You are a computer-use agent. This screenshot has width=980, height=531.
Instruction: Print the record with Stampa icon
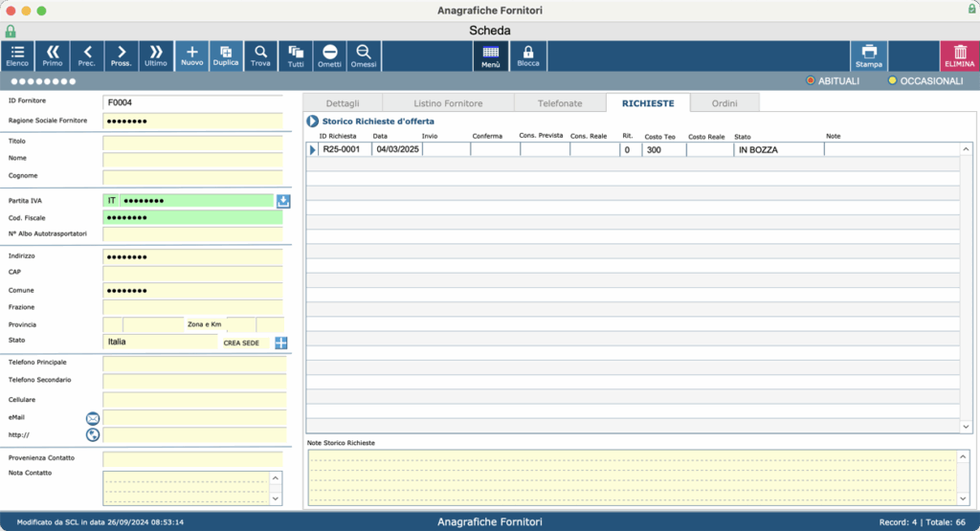click(869, 56)
